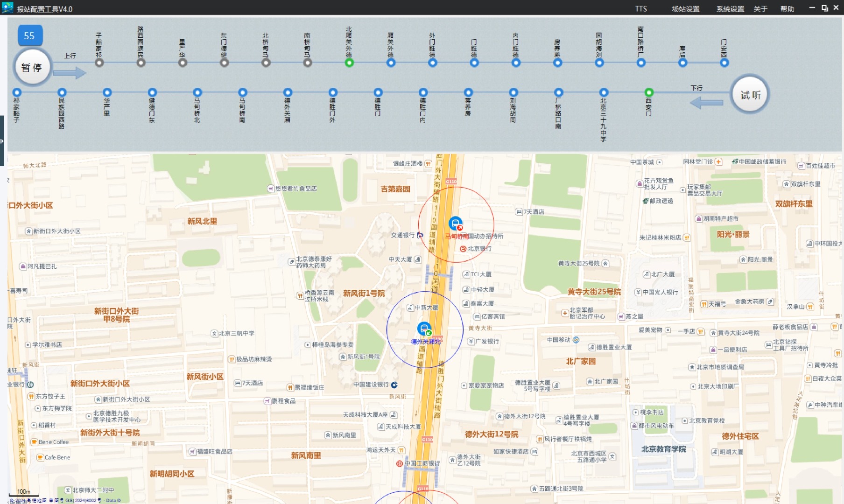Select 下行 station node 德胜门外
This screenshot has height=504, width=844.
[x=333, y=92]
